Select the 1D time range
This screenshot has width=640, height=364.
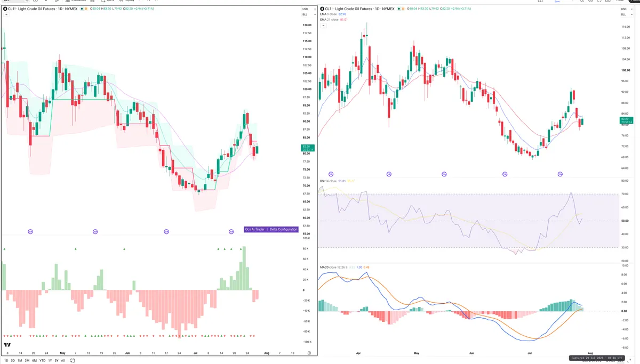click(x=6, y=360)
